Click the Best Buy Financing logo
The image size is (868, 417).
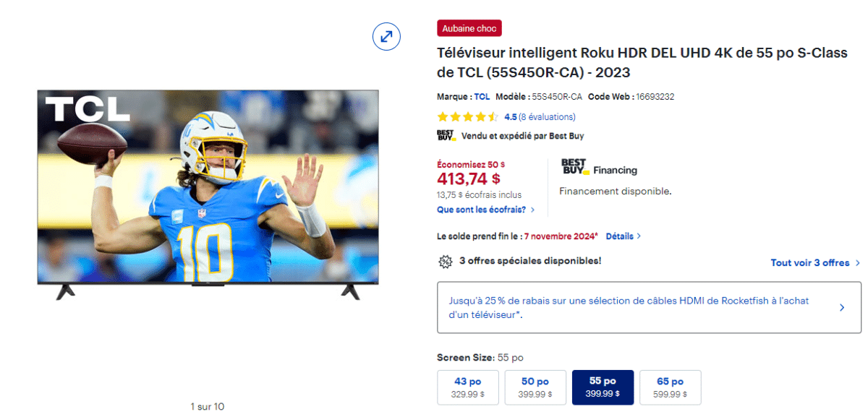[599, 167]
